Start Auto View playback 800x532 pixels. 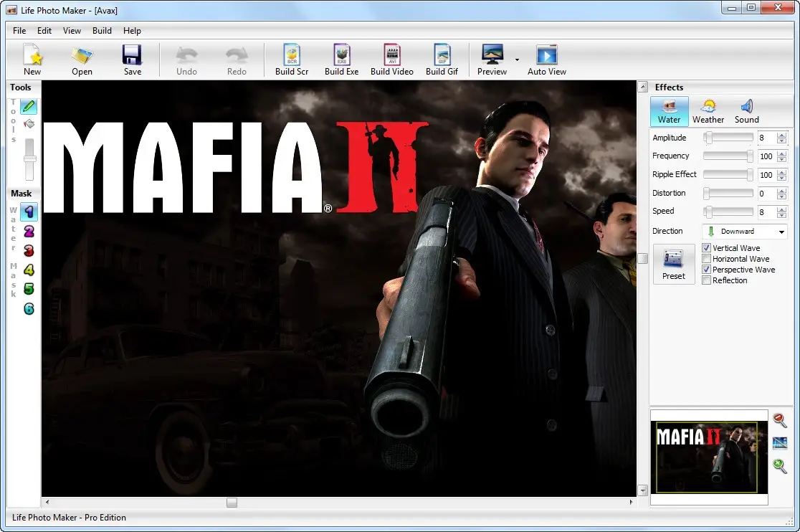547,60
